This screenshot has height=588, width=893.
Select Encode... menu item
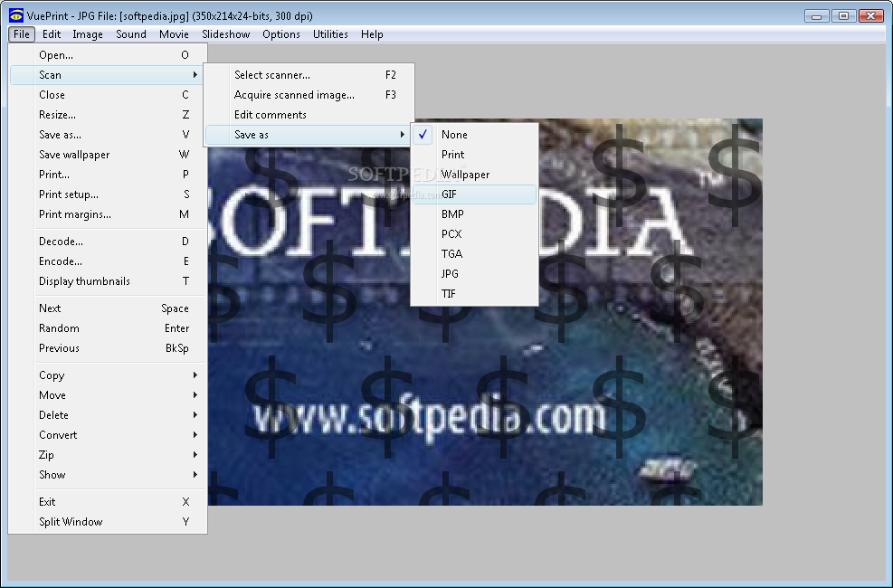[x=108, y=261]
